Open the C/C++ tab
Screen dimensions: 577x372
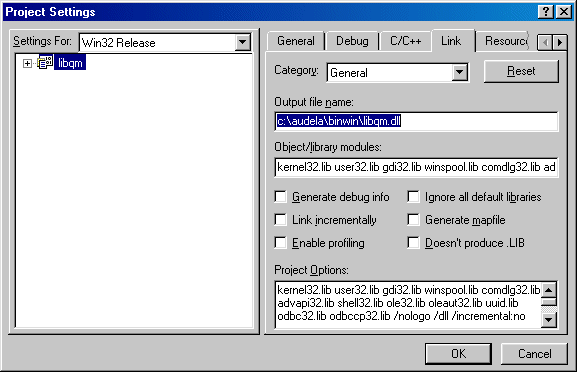[406, 41]
